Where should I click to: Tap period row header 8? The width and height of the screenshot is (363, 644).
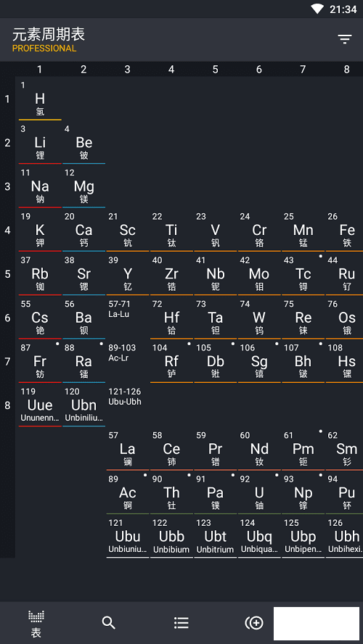(7, 405)
